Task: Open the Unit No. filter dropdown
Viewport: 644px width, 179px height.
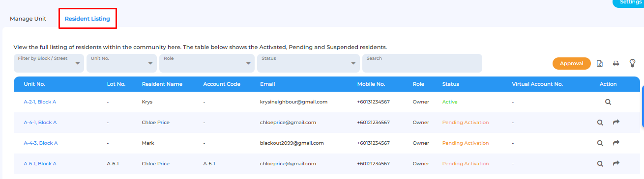Action: (121, 63)
